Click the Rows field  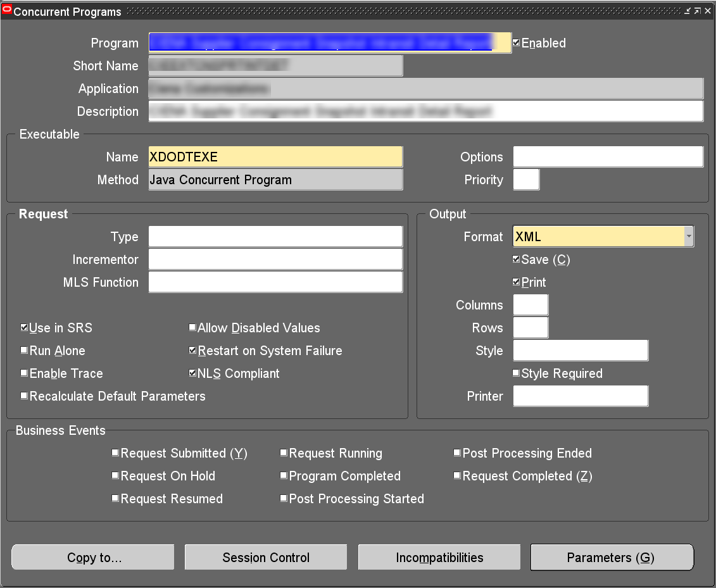point(531,327)
